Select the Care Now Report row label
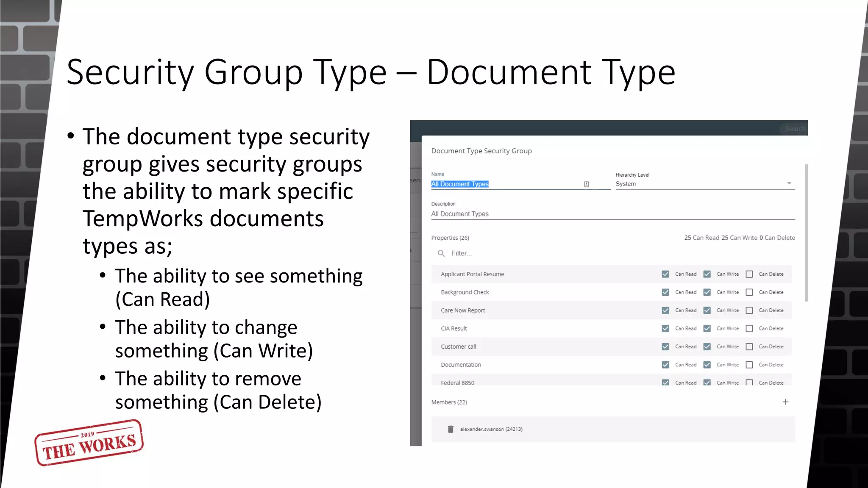This screenshot has height=488, width=868. point(463,311)
